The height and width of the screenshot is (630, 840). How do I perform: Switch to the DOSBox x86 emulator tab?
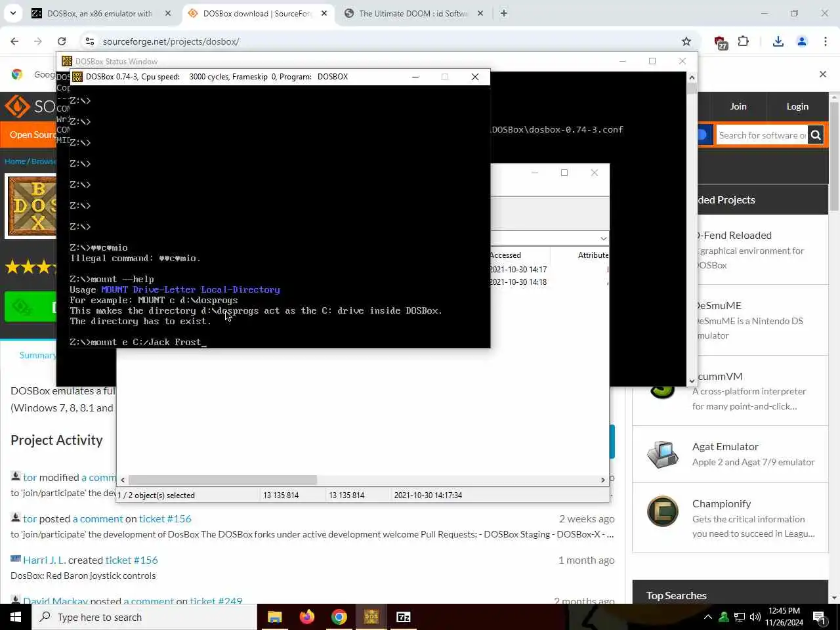[100, 13]
